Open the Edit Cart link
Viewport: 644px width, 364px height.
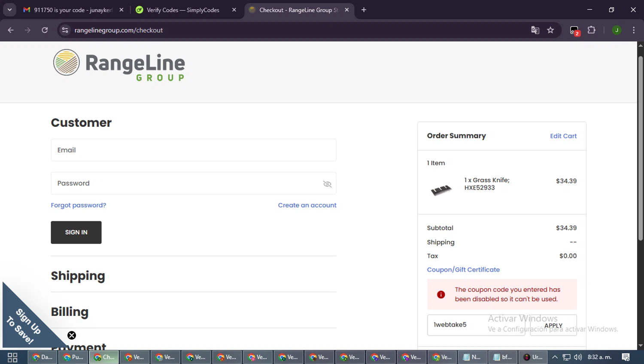click(563, 136)
